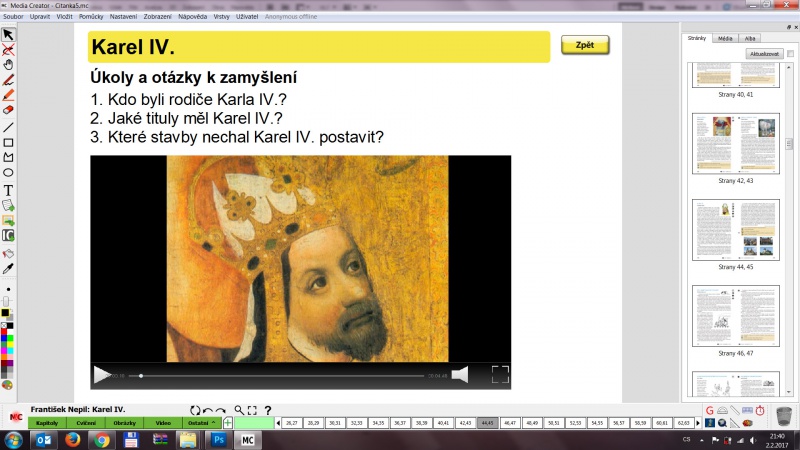Adjust the pen thickness slider in toolbar

[x=7, y=301]
